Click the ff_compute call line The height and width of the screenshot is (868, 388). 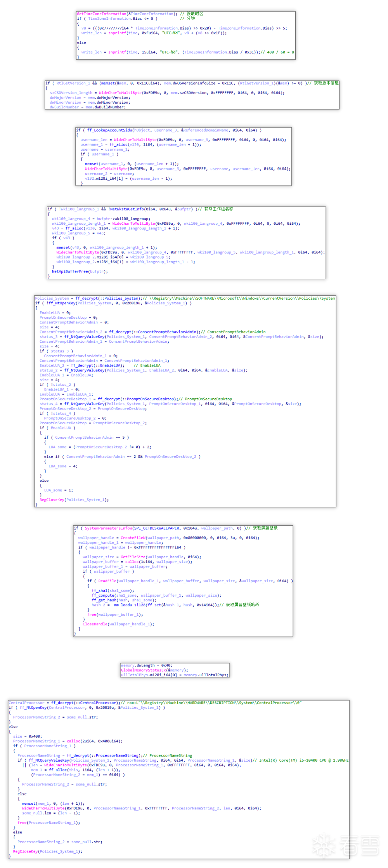(156, 595)
